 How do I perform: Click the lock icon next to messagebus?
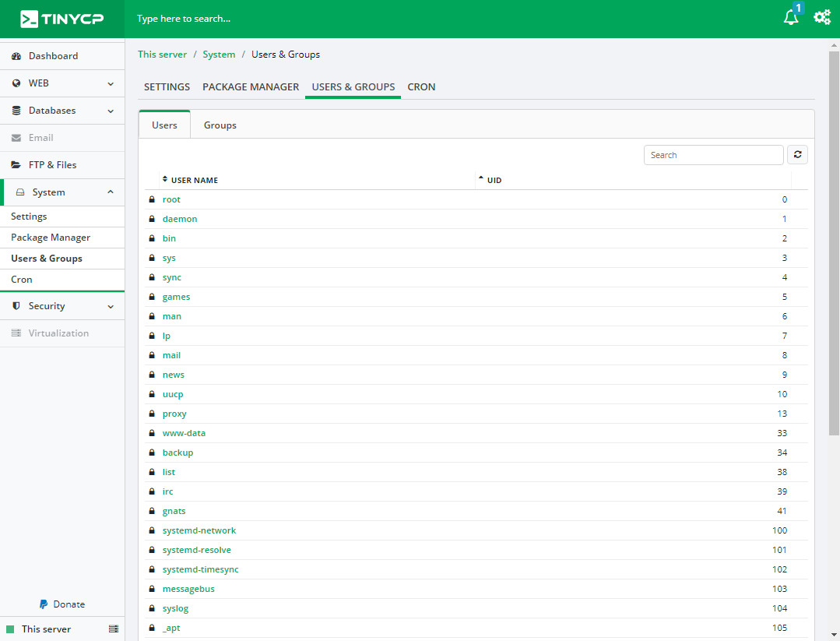(152, 589)
